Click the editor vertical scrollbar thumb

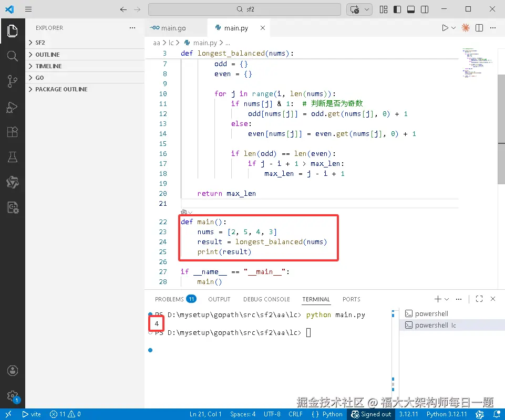tap(501, 129)
